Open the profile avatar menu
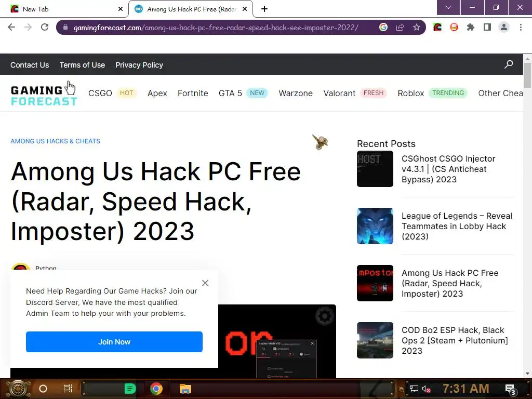This screenshot has height=399, width=532. pyautogui.click(x=504, y=27)
